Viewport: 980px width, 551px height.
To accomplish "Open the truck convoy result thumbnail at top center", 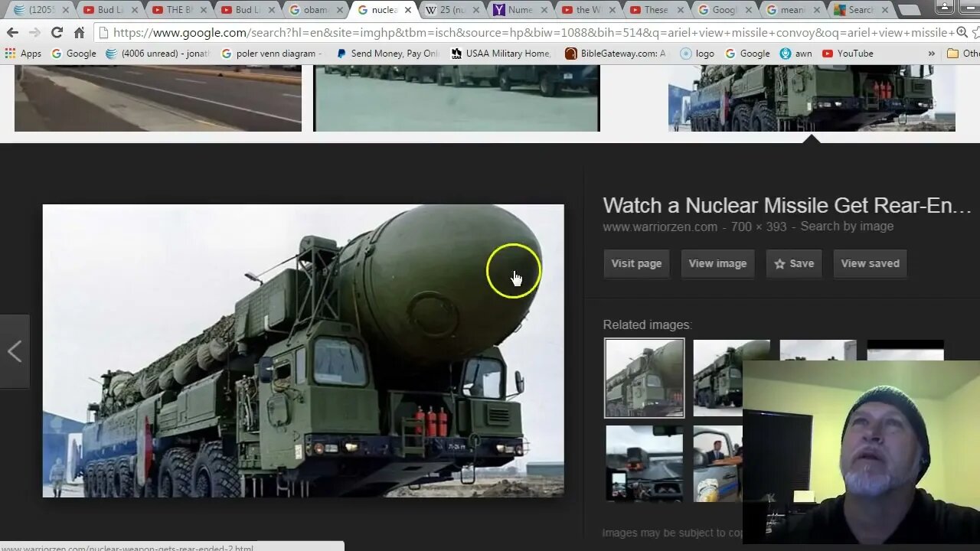I will point(456,98).
